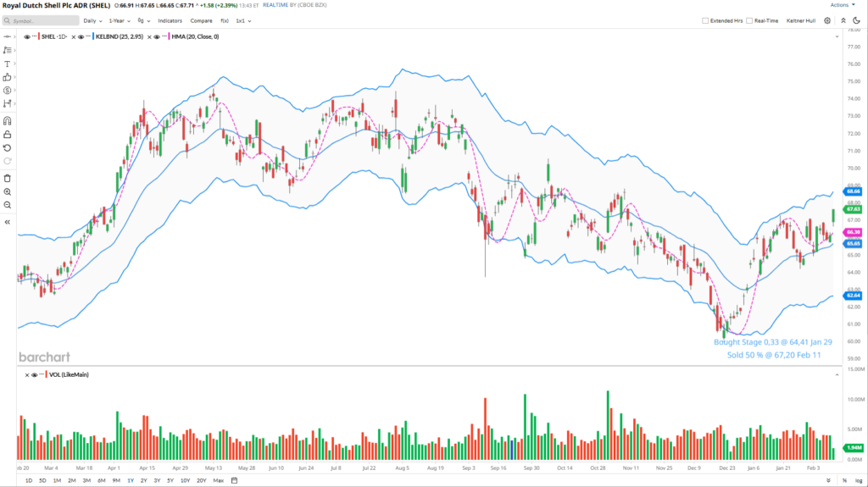
Task: Hide the KELBND indicator via eye icon
Action: pyautogui.click(x=88, y=37)
